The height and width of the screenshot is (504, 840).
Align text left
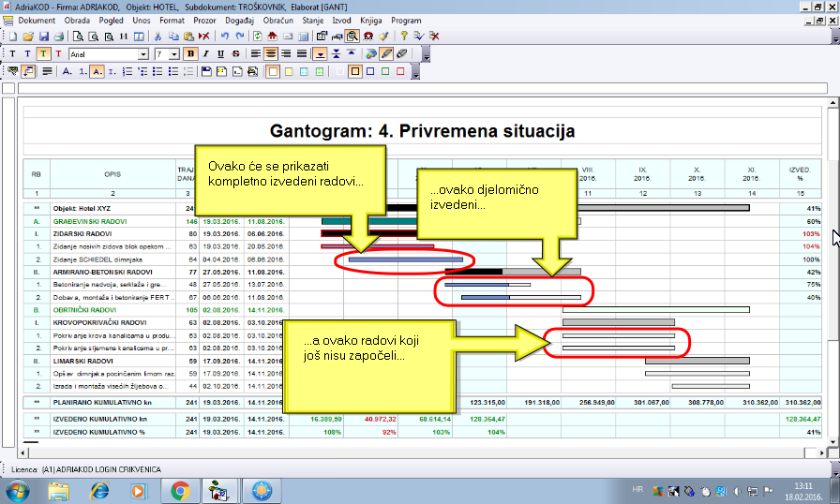coord(256,54)
